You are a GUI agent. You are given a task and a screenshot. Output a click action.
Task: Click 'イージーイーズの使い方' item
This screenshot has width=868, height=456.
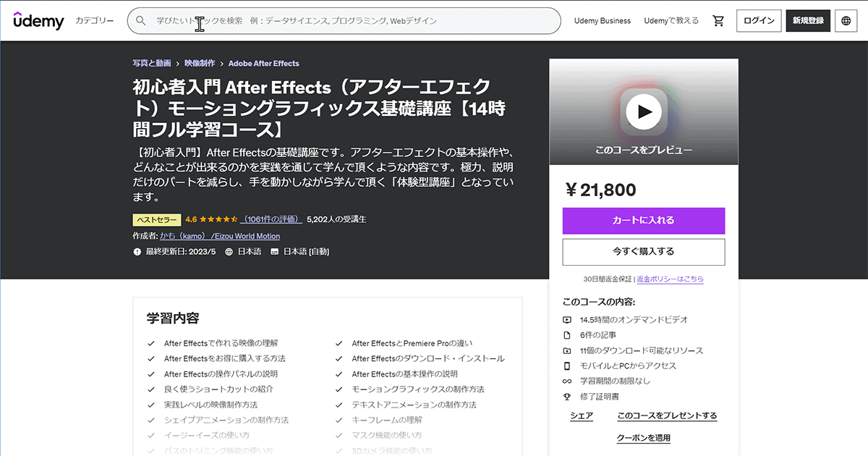207,435
